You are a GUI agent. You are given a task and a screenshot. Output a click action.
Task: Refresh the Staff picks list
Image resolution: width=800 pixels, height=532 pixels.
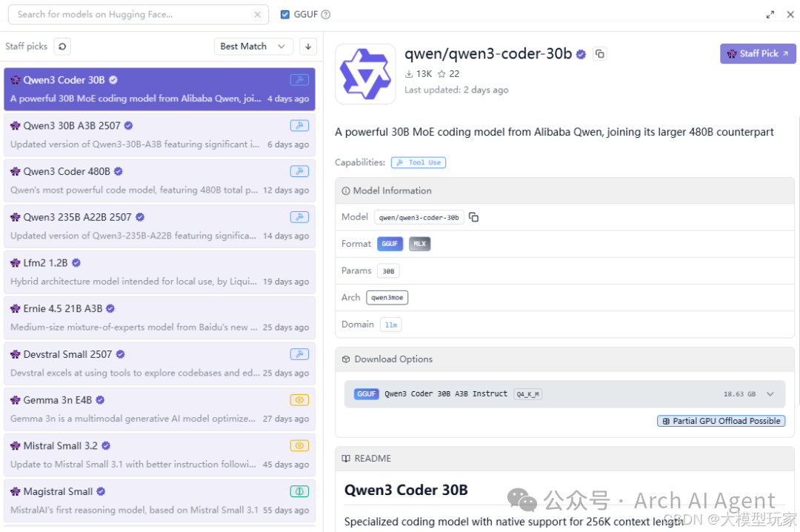click(62, 47)
